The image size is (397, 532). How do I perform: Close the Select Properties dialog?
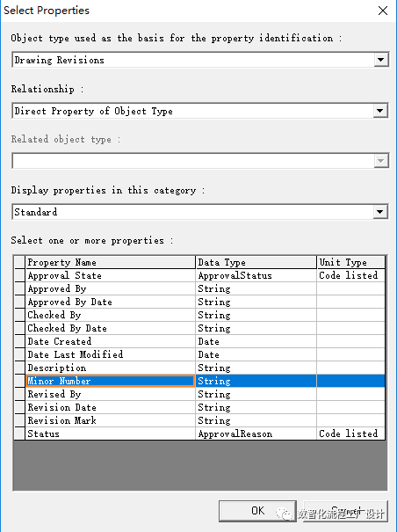pyautogui.click(x=383, y=11)
